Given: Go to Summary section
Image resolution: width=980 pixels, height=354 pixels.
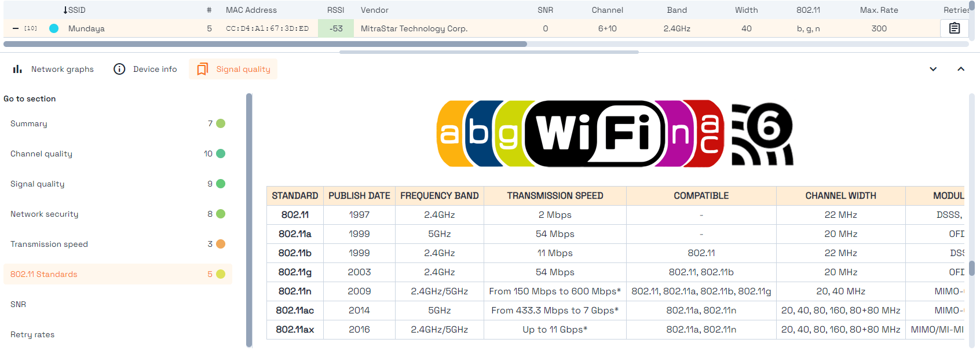Looking at the screenshot, I should point(118,123).
